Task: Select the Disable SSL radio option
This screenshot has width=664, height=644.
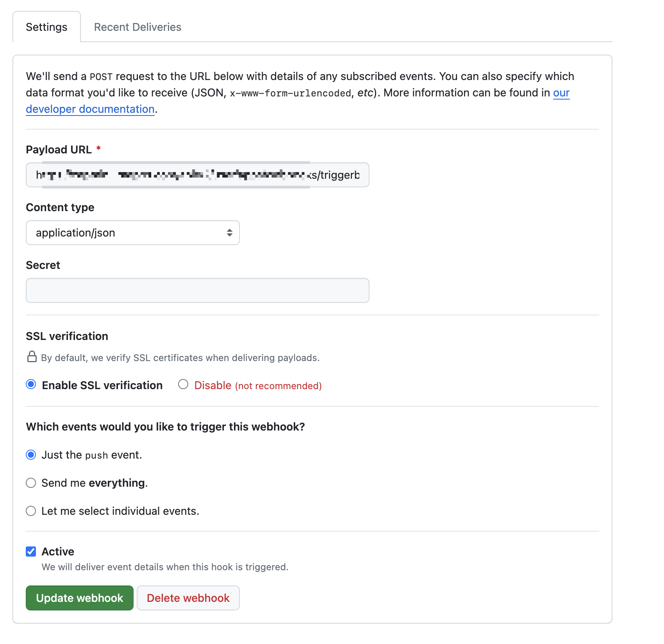Action: 183,384
